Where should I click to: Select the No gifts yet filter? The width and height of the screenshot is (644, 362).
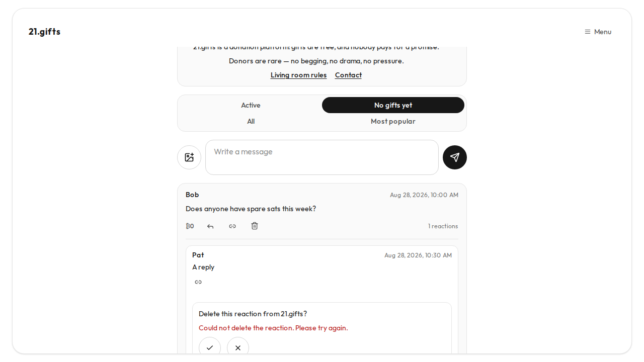(x=393, y=105)
